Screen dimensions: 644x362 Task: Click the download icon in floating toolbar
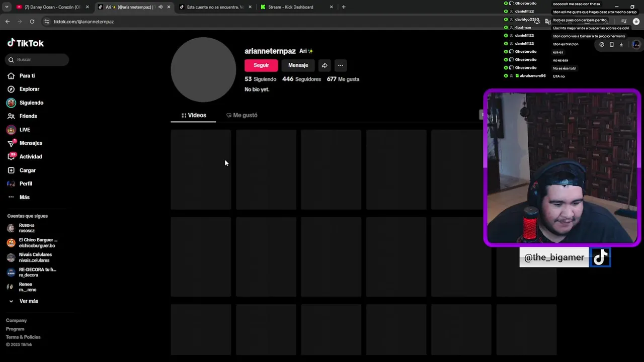(621, 44)
